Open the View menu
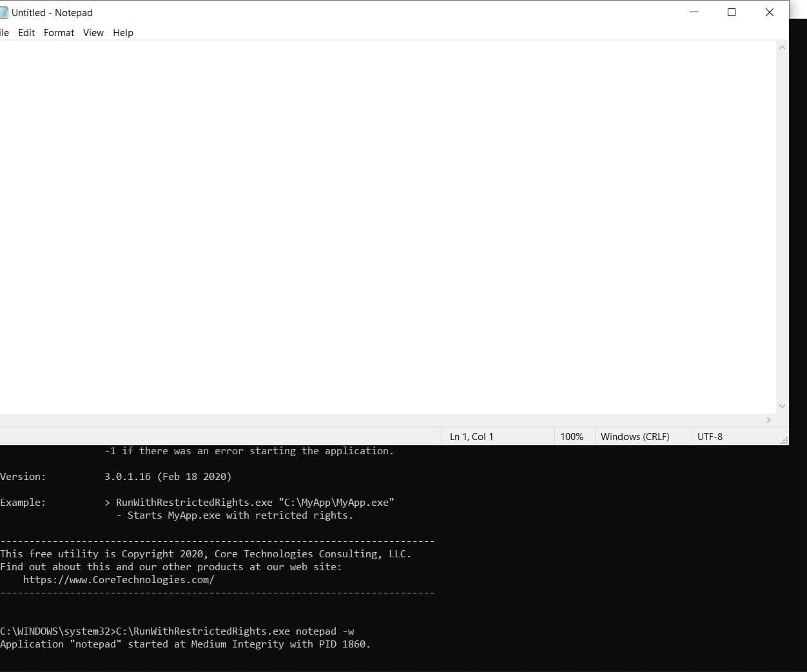This screenshot has height=672, width=807. 93,32
